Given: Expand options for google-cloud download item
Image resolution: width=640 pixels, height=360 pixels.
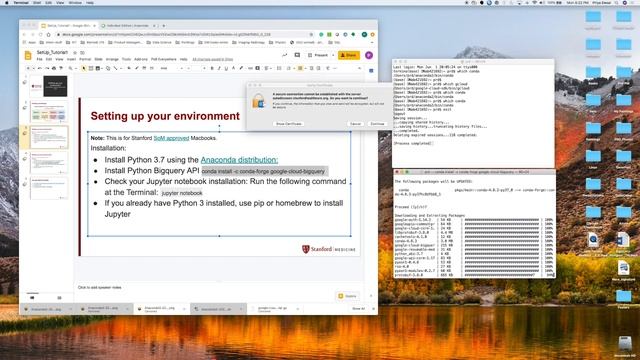Looking at the screenshot, I should click(x=298, y=309).
